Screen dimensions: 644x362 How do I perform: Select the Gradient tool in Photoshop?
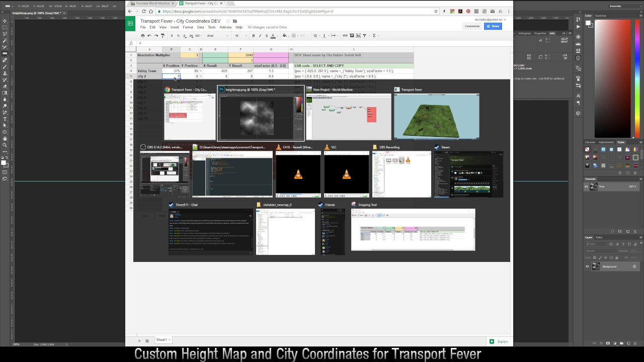[5, 93]
